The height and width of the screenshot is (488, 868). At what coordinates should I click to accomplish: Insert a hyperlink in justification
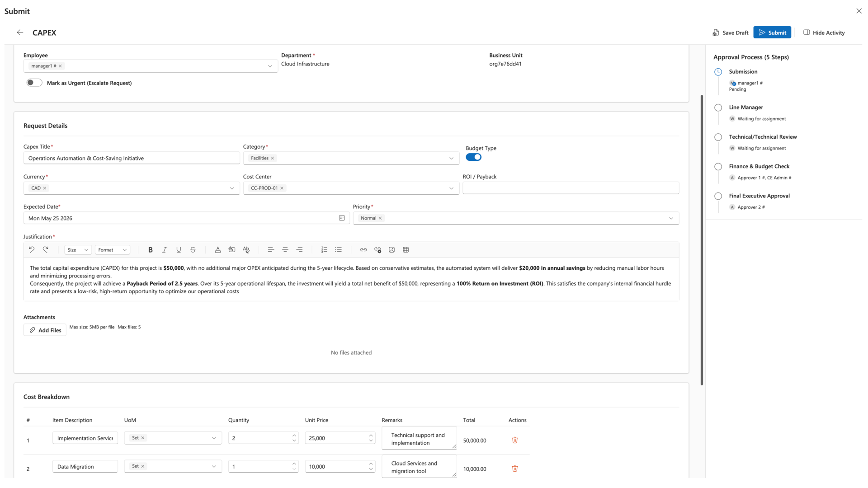pos(363,250)
